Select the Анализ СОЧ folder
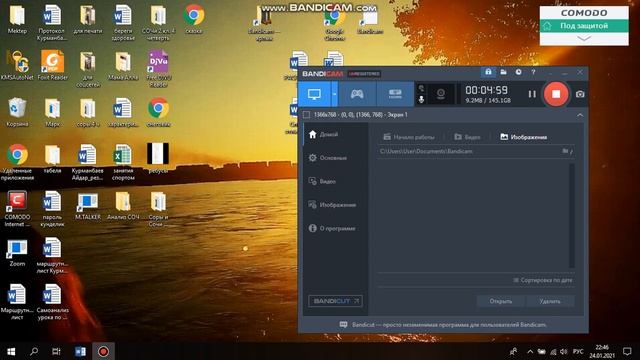640x360 pixels. pyautogui.click(x=123, y=206)
